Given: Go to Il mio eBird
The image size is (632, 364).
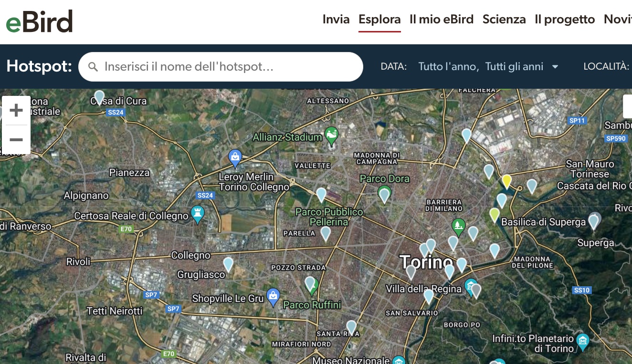Looking at the screenshot, I should tap(442, 19).
